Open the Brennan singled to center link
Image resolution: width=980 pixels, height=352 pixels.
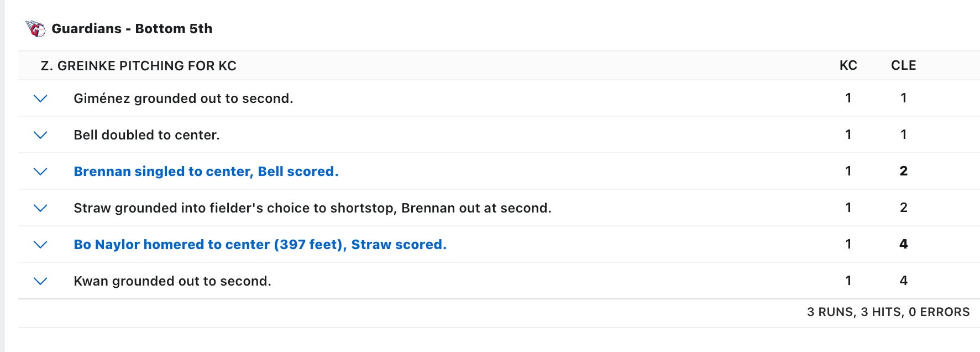pyautogui.click(x=206, y=172)
